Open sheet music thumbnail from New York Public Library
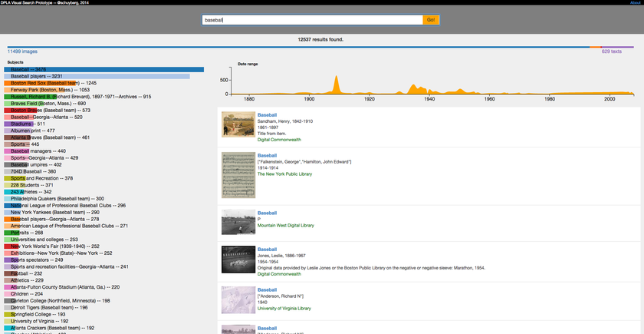The height and width of the screenshot is (334, 644). pos(238,175)
